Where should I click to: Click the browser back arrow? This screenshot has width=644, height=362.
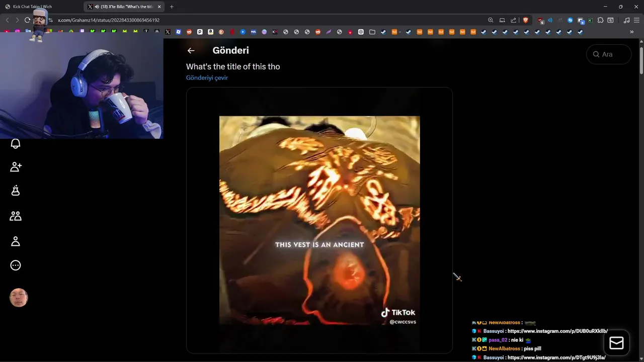click(7, 20)
